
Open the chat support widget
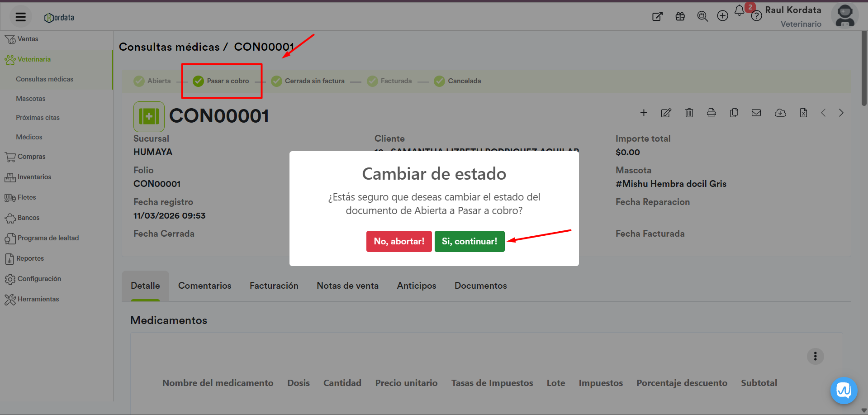[x=844, y=390]
